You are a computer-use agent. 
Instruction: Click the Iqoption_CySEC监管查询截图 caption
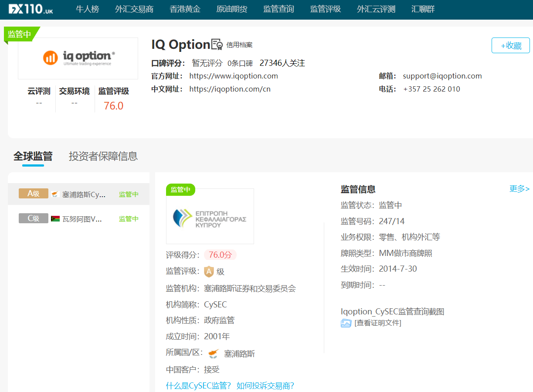(x=393, y=311)
